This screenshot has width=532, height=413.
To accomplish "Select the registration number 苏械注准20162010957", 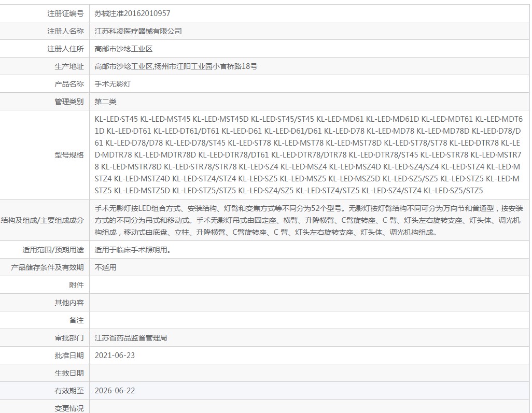I will click(x=132, y=13).
